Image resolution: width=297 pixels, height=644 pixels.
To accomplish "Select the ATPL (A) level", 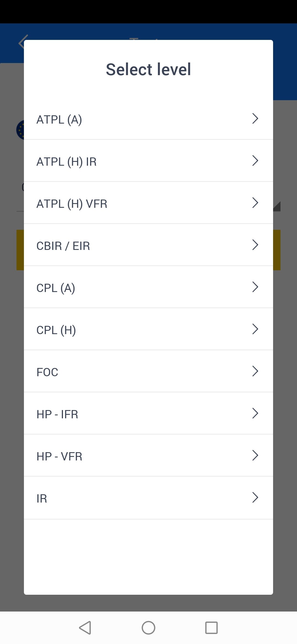I will [59, 120].
